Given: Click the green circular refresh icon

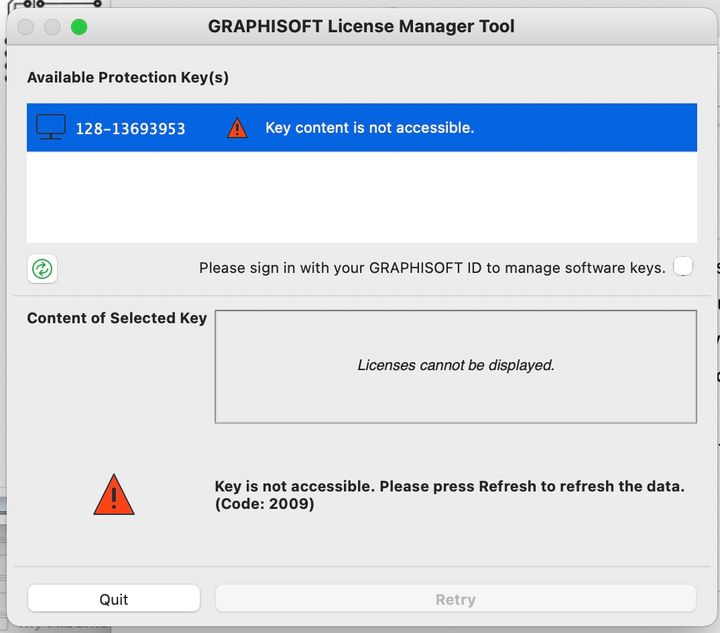Looking at the screenshot, I should [42, 269].
